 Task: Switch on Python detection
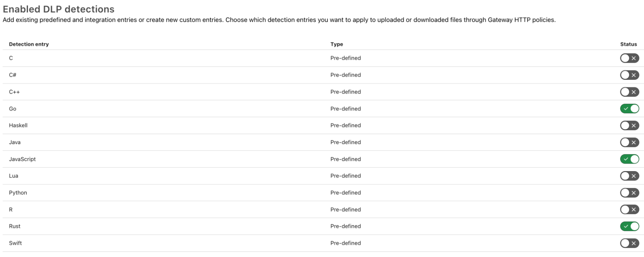click(x=629, y=193)
